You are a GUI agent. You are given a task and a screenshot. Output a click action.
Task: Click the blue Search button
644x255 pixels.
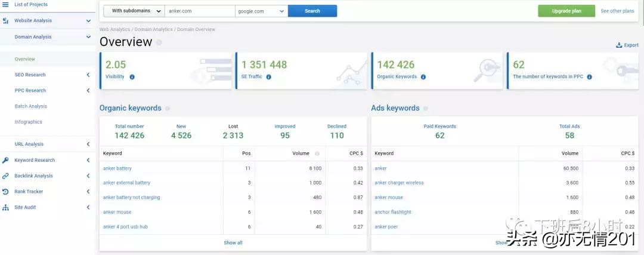point(312,11)
